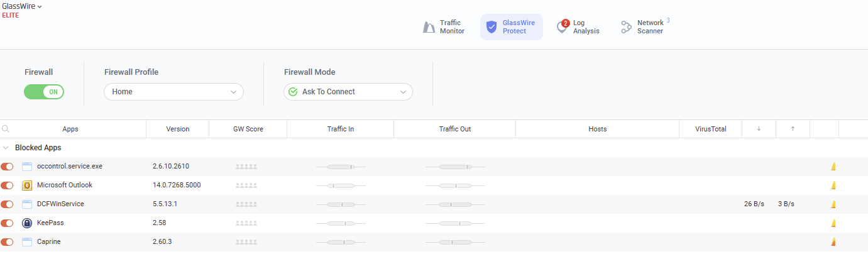
Task: Click the Traffic Monitor graph icon
Action: (x=429, y=27)
